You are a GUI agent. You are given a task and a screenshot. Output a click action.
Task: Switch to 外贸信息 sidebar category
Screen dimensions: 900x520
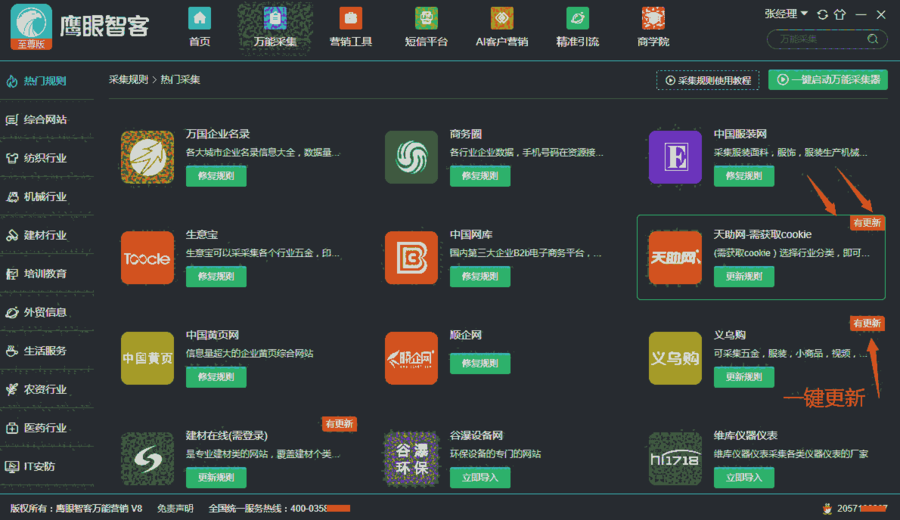point(45,312)
